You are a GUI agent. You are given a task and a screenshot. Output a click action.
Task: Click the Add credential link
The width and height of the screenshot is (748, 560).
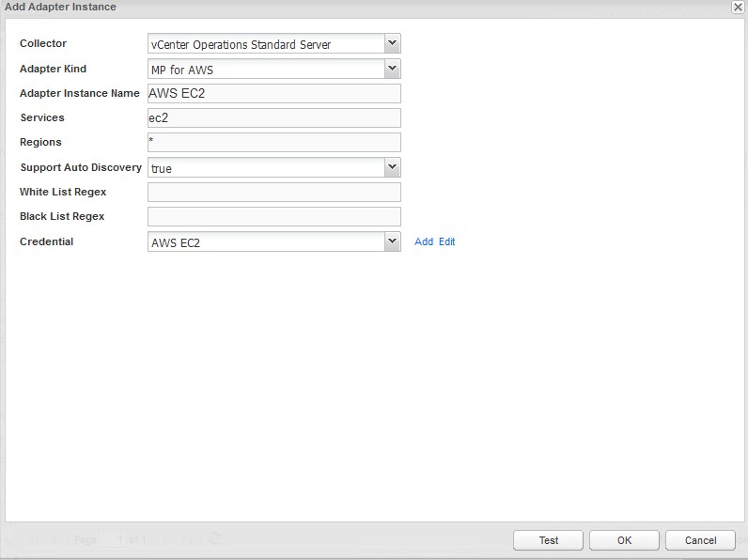424,241
